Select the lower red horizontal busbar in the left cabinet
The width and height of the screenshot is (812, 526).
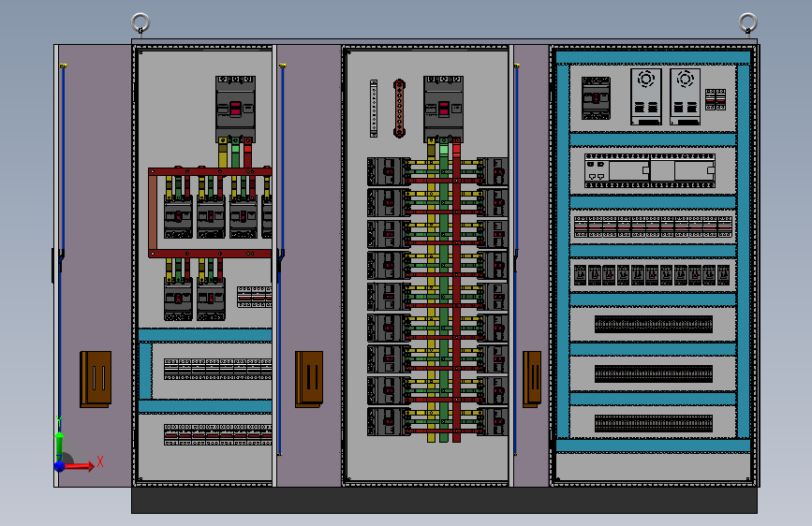pos(210,254)
